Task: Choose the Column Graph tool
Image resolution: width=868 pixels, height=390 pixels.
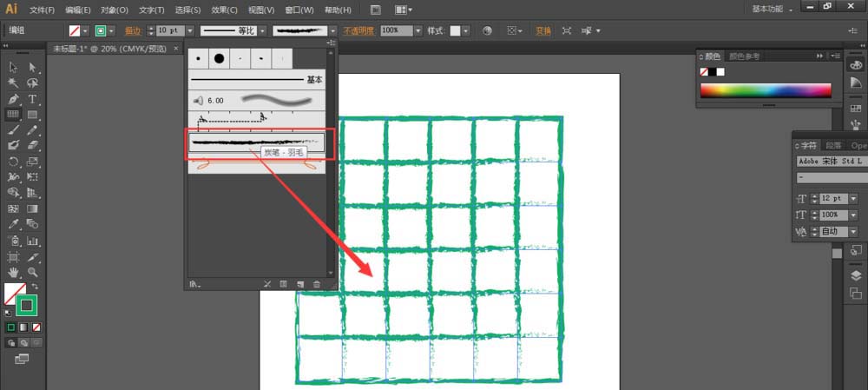Action: pyautogui.click(x=33, y=241)
